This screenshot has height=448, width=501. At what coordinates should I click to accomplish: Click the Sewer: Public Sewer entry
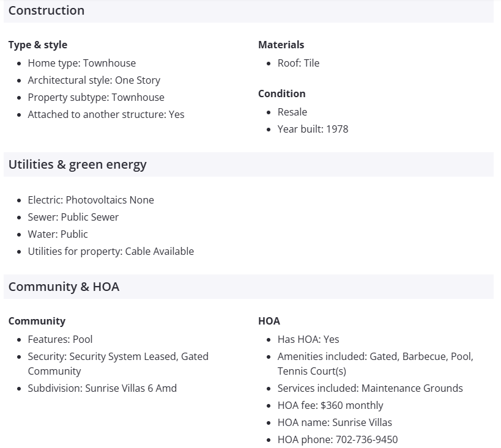73,217
